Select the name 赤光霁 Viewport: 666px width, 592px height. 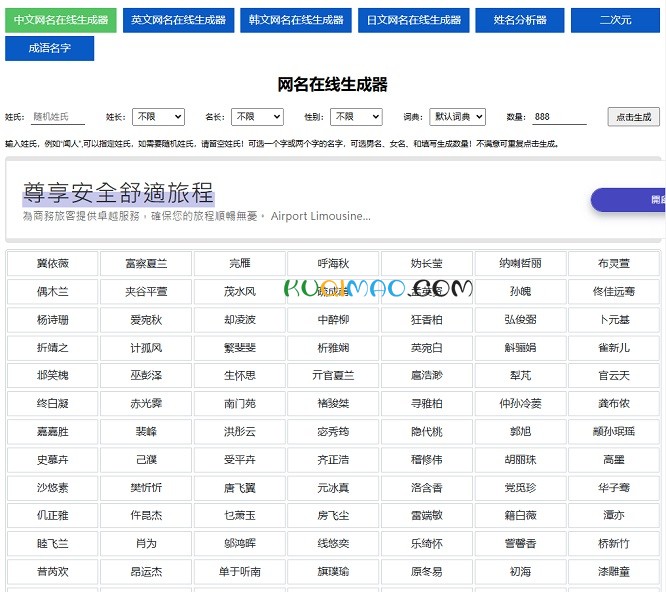[x=146, y=403]
